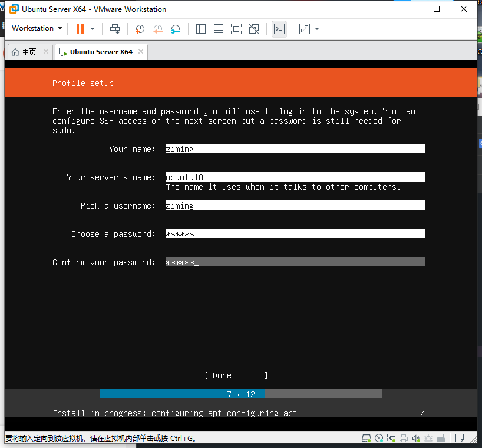The height and width of the screenshot is (448, 482).
Task: Click the stretch guest display icon
Action: coord(304,29)
